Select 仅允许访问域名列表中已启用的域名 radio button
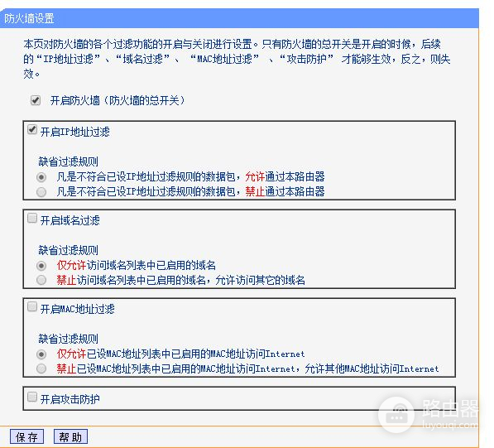Viewport: 494px width, 448px height. (41, 266)
